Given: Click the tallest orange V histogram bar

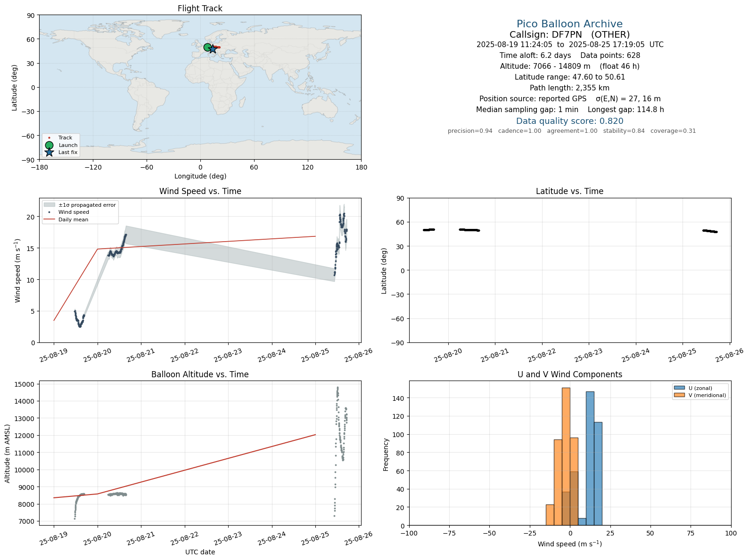Looking at the screenshot, I should point(566,456).
